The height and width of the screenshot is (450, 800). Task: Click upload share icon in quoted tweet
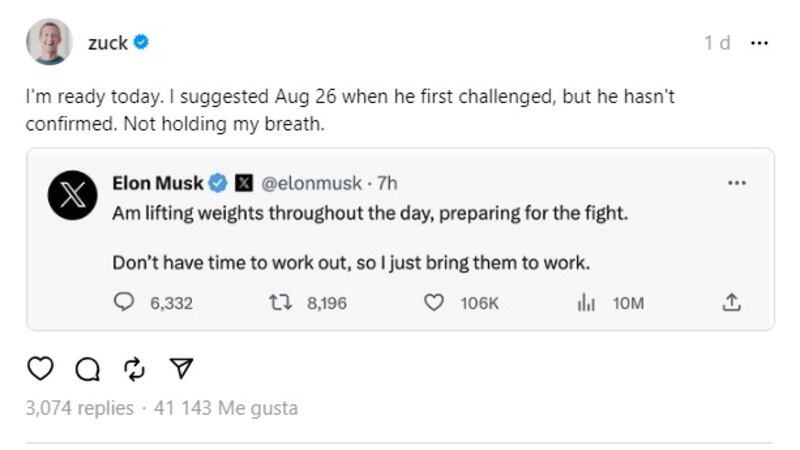[731, 302]
